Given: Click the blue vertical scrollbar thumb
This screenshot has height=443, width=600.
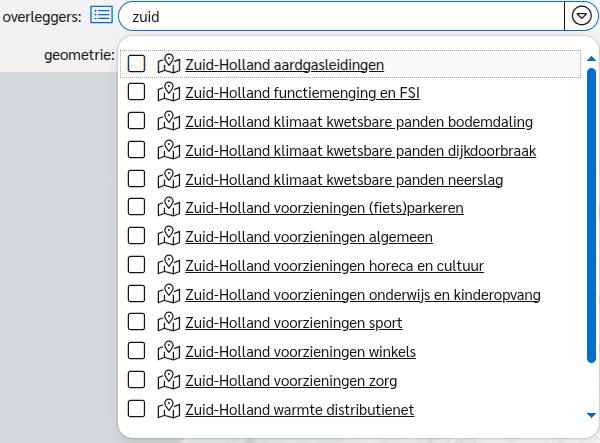Looking at the screenshot, I should click(591, 215).
